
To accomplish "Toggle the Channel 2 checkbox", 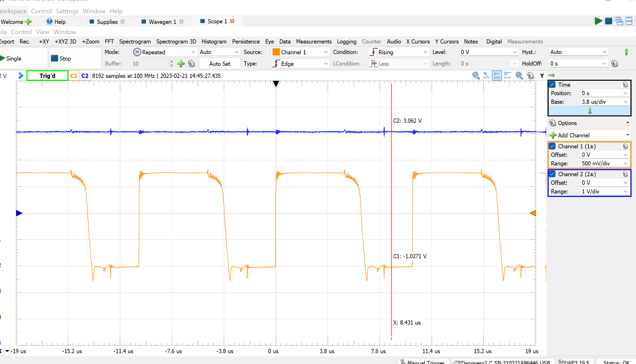I will pyautogui.click(x=552, y=174).
